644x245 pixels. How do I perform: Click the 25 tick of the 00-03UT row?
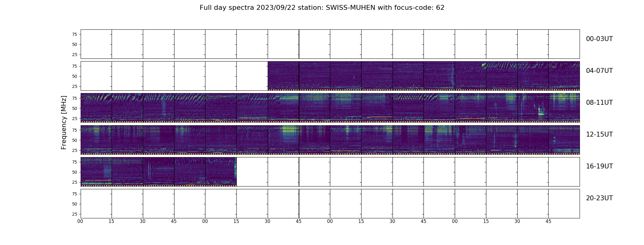(75, 55)
